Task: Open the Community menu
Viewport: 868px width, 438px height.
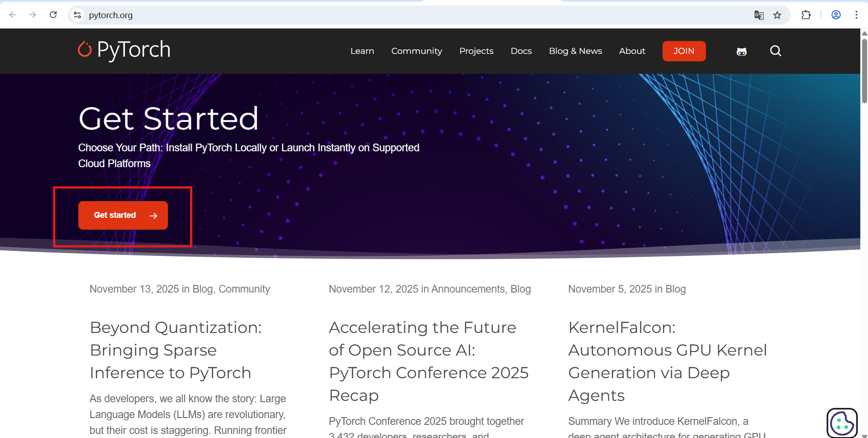Action: 416,51
